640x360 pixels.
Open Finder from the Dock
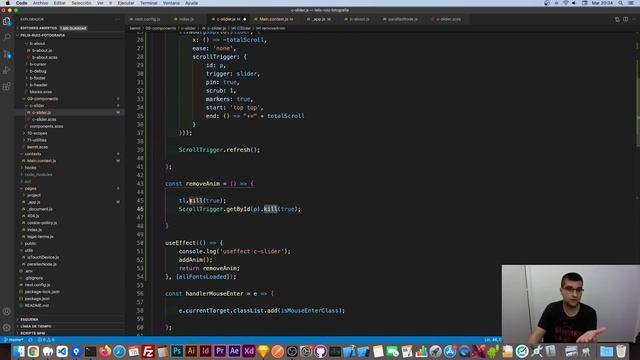19,351
